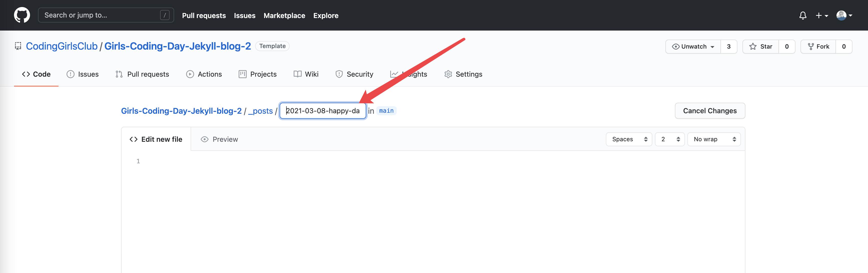Click the Fork button

pos(818,47)
